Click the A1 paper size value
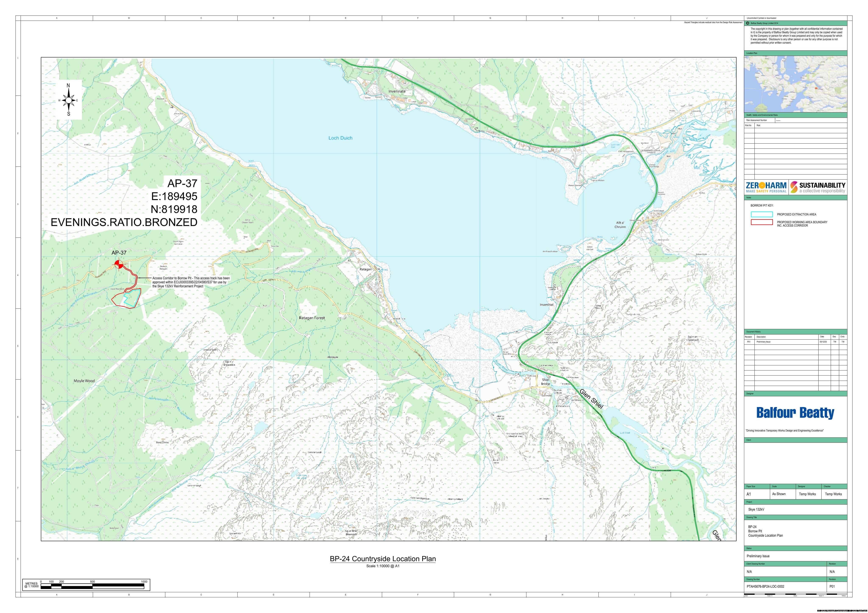This screenshot has width=868, height=613. [748, 494]
